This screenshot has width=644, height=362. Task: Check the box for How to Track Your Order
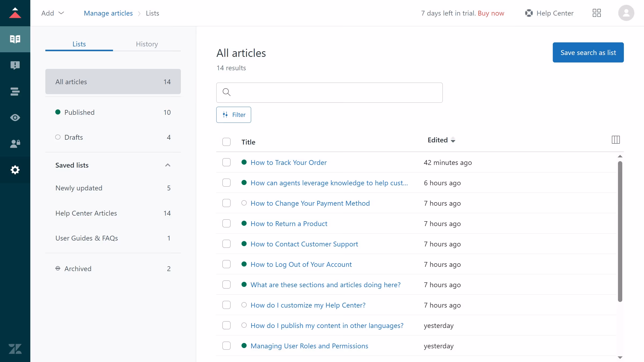[226, 162]
